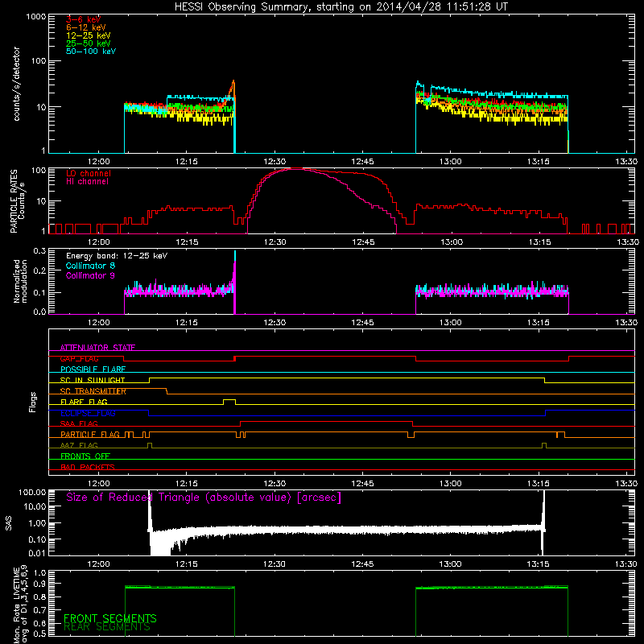The width and height of the screenshot is (644, 644).
Task: Click the AA7 FLAG pulse near 13:16
Action: click(x=544, y=445)
